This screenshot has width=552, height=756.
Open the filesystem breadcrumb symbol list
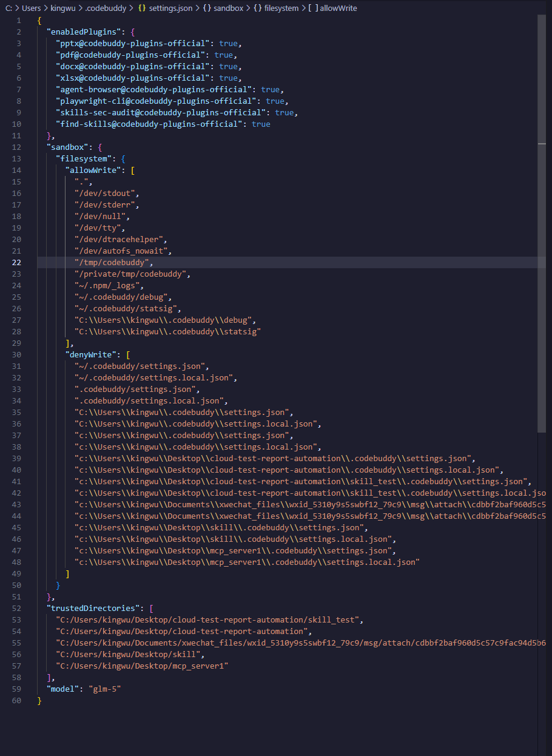pyautogui.click(x=281, y=8)
